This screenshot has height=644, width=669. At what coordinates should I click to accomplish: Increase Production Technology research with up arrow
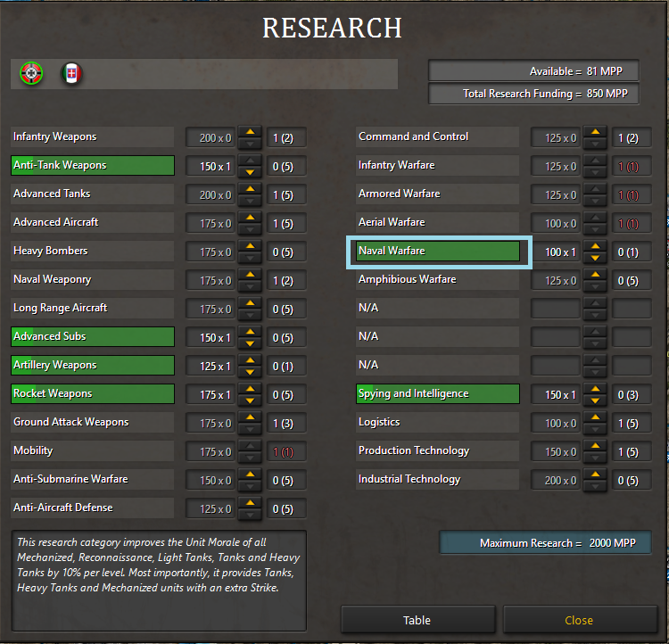[596, 446]
